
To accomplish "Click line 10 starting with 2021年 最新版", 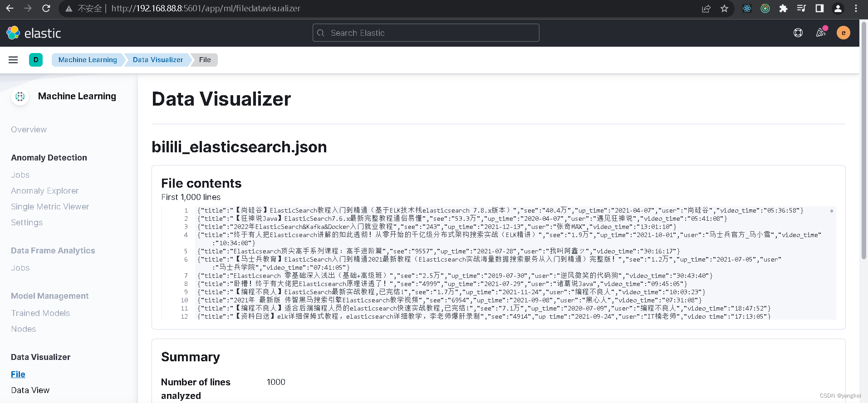I will (450, 300).
